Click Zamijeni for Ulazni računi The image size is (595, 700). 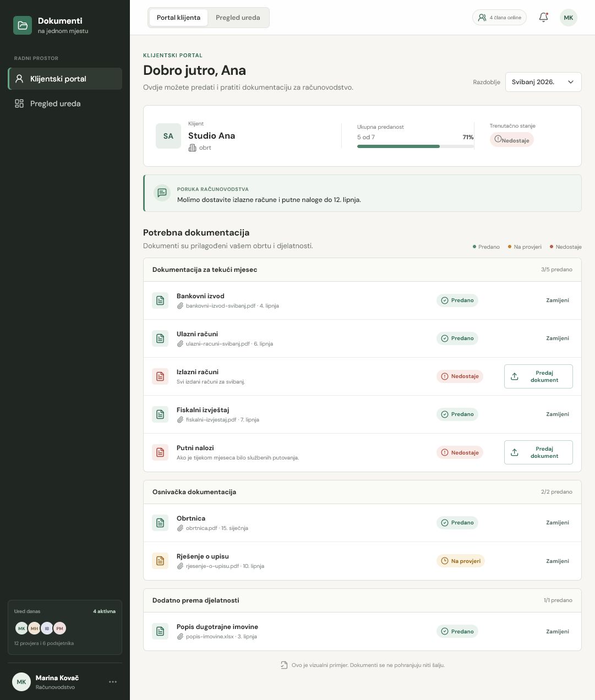pos(558,338)
